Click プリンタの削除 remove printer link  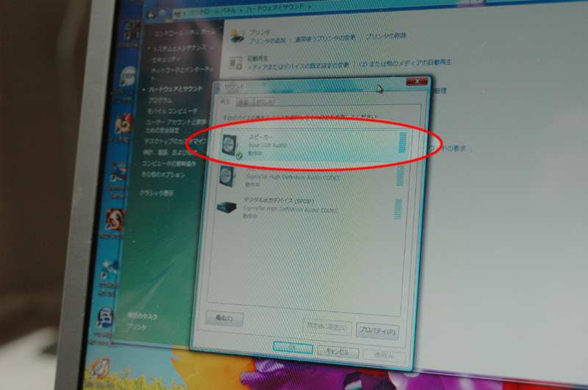tap(386, 36)
